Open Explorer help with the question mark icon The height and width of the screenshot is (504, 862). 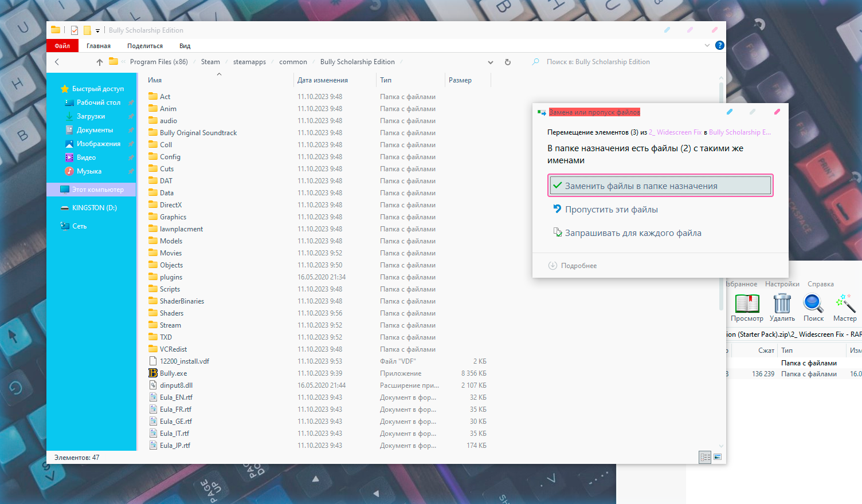pos(720,45)
